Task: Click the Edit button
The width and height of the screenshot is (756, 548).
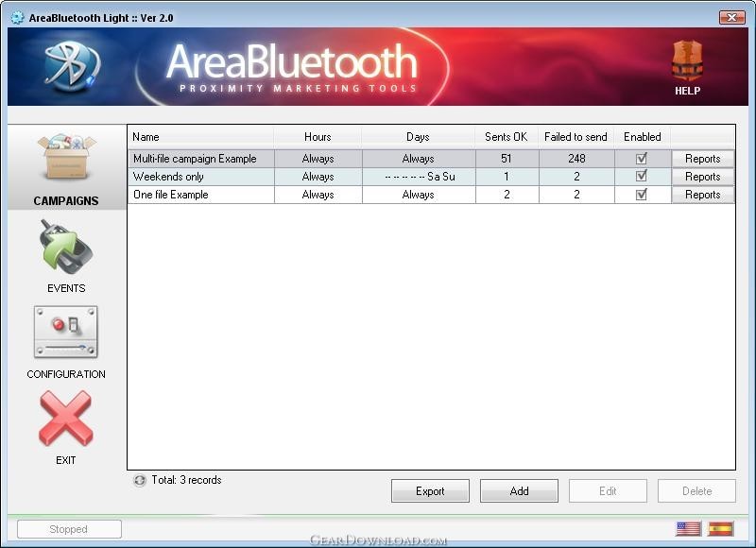Action: pos(608,490)
